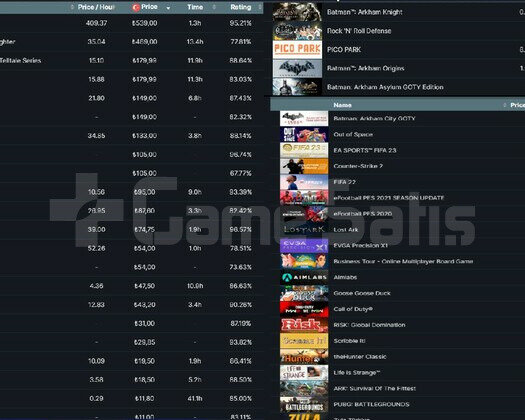Select Batman: Arkham Knight title text
The height and width of the screenshot is (420, 525).
365,12
